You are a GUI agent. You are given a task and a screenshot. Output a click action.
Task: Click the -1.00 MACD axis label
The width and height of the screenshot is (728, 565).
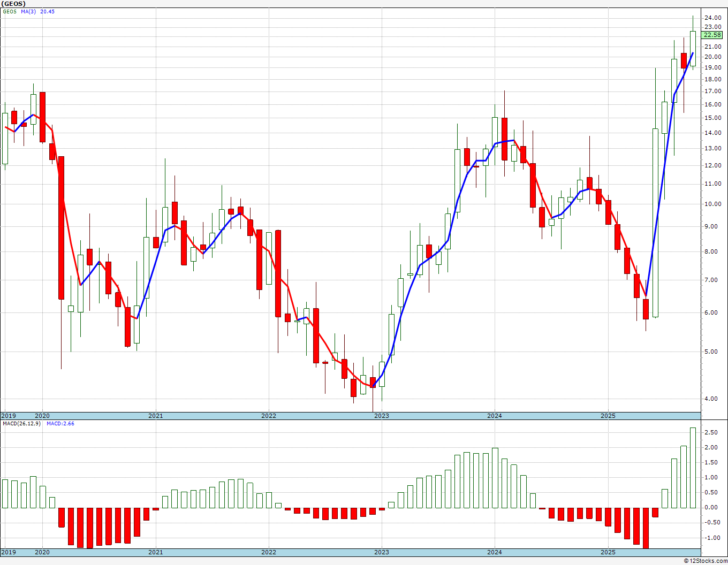click(711, 538)
